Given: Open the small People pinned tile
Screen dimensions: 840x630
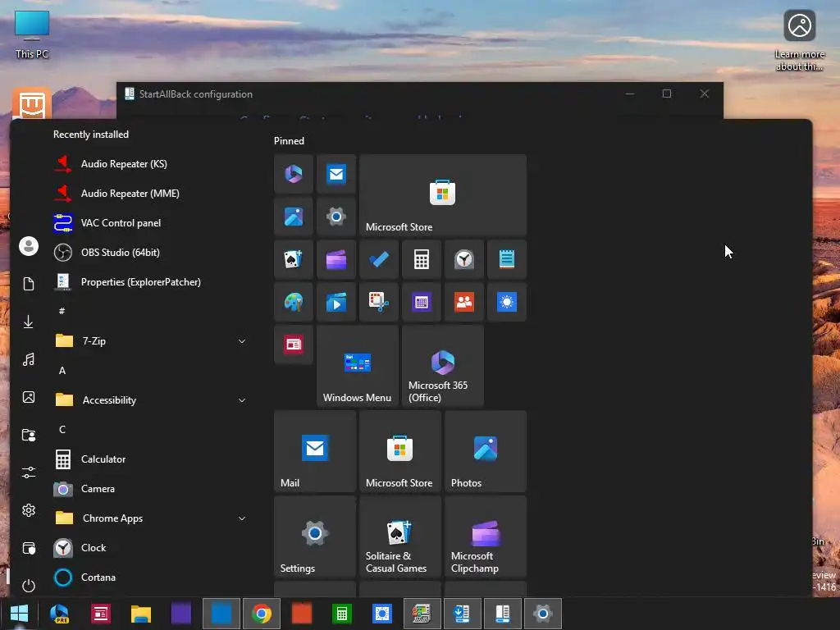Looking at the screenshot, I should click(464, 302).
